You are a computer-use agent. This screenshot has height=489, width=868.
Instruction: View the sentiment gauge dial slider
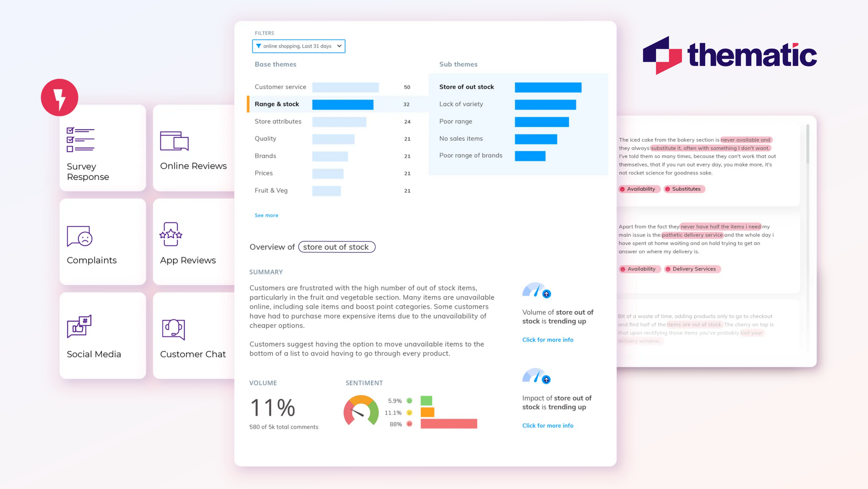[360, 410]
